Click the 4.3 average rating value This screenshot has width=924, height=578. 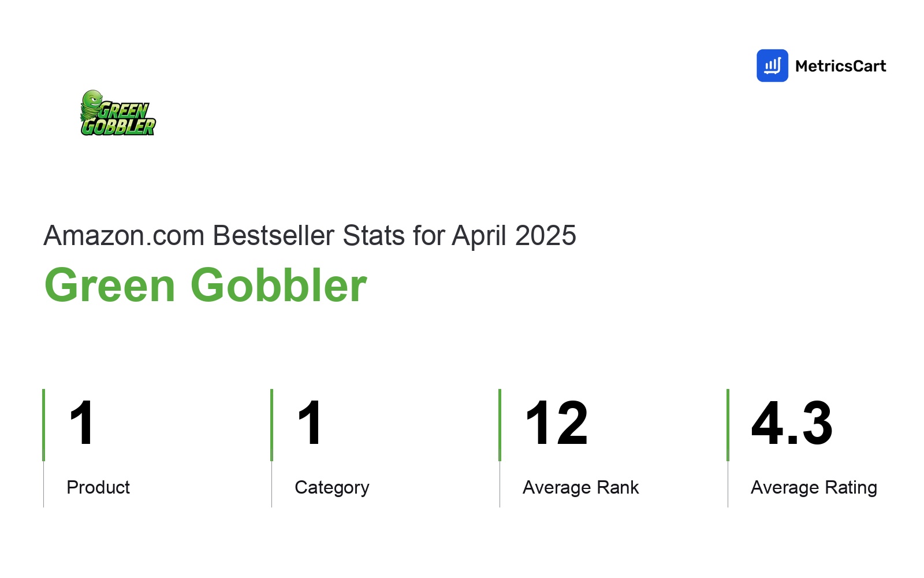click(x=792, y=423)
